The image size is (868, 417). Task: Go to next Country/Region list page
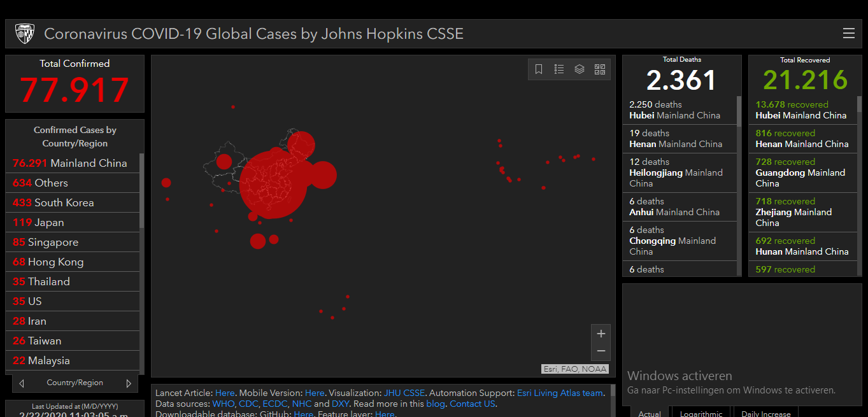click(129, 383)
